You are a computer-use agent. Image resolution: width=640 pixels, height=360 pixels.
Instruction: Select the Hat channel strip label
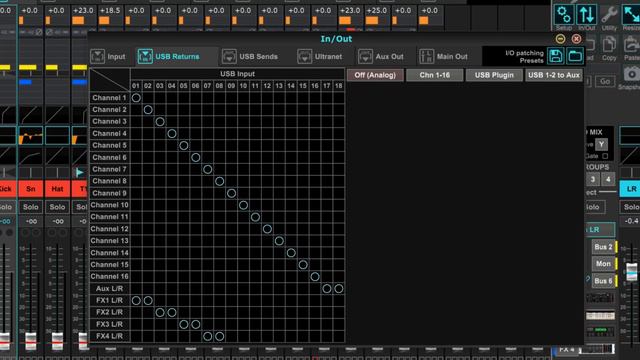(57, 189)
